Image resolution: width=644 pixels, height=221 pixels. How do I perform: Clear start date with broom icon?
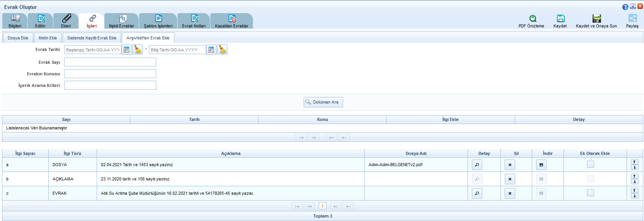(138, 49)
